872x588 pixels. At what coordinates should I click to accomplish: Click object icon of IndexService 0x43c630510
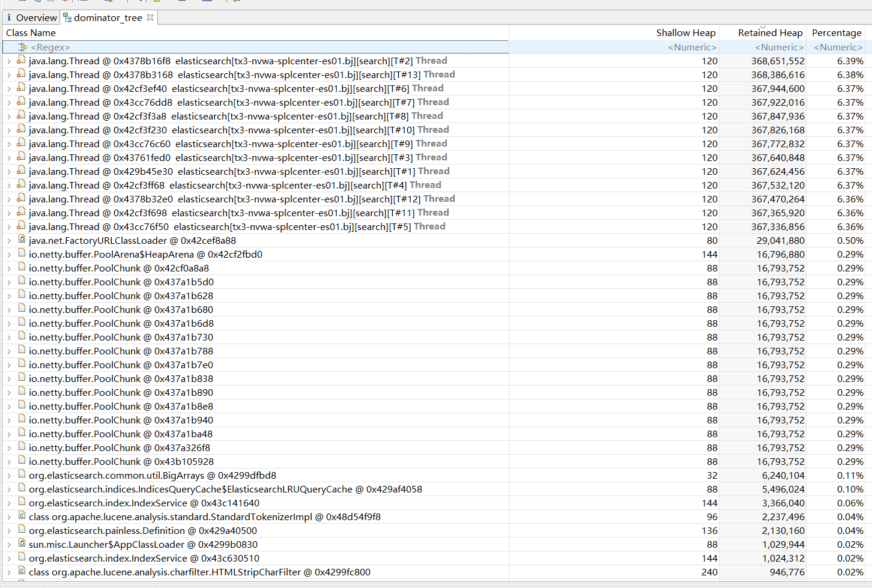click(x=22, y=557)
